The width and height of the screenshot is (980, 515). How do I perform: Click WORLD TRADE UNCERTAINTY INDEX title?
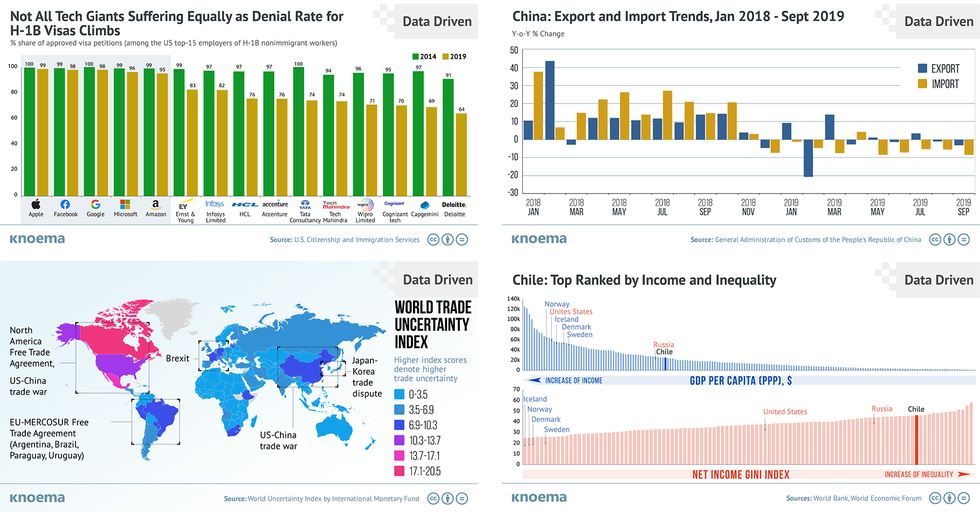(433, 325)
